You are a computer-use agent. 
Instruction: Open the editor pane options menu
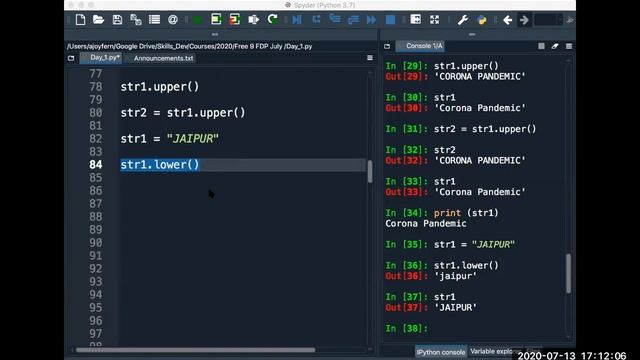pyautogui.click(x=370, y=58)
